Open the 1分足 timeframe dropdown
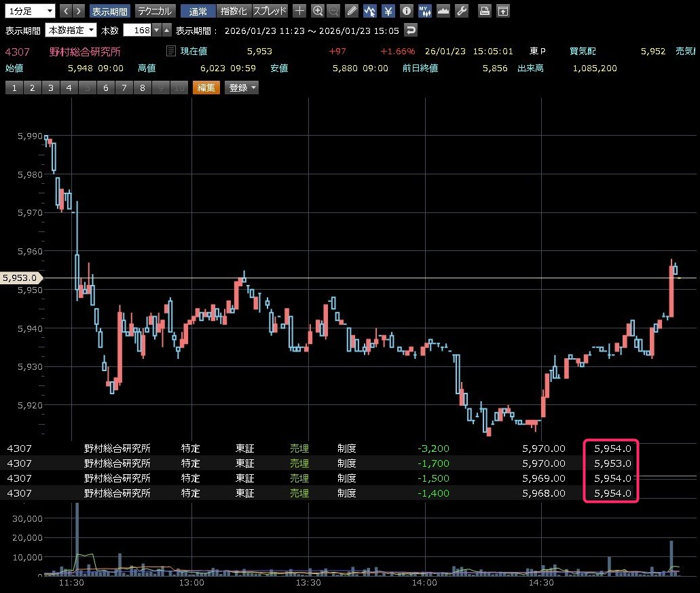 tap(30, 11)
